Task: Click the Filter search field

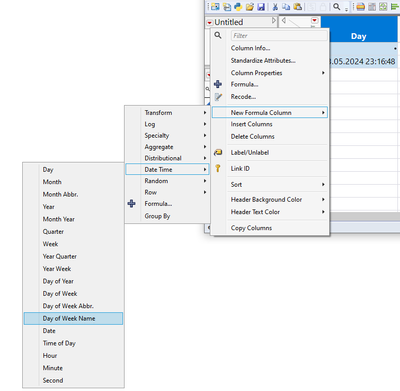Action: [279, 36]
